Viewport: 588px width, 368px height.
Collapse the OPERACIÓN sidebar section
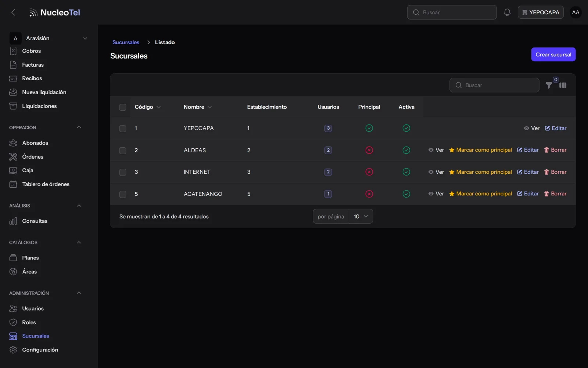coord(79,127)
